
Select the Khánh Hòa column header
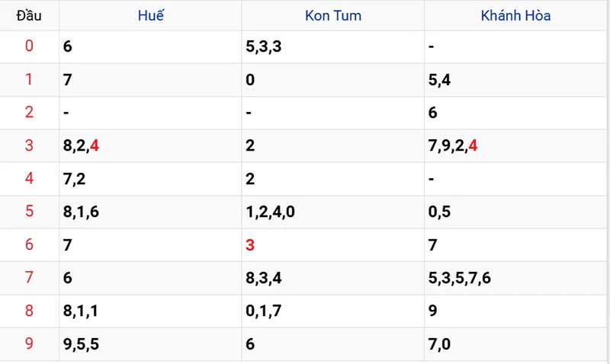[x=516, y=15]
